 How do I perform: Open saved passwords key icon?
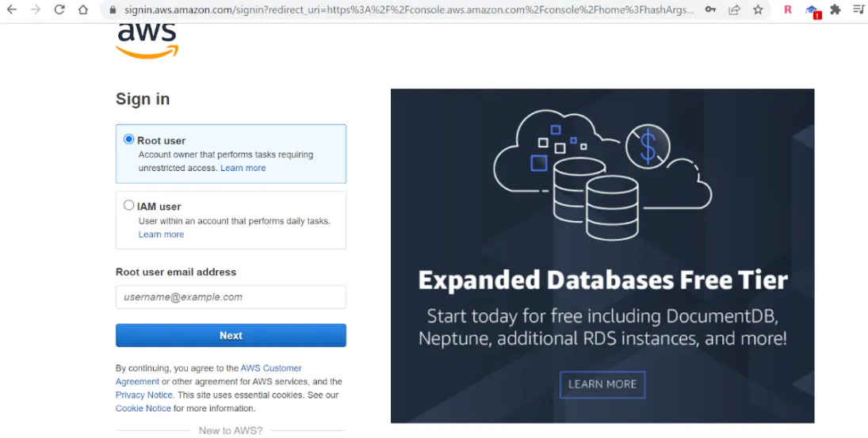[710, 10]
